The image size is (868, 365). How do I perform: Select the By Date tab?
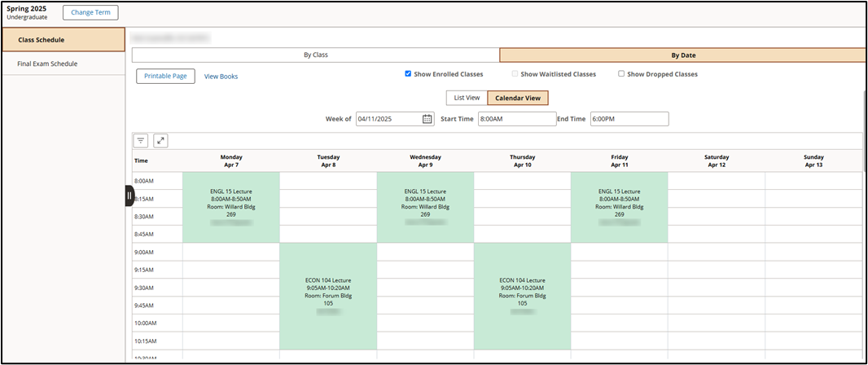682,55
